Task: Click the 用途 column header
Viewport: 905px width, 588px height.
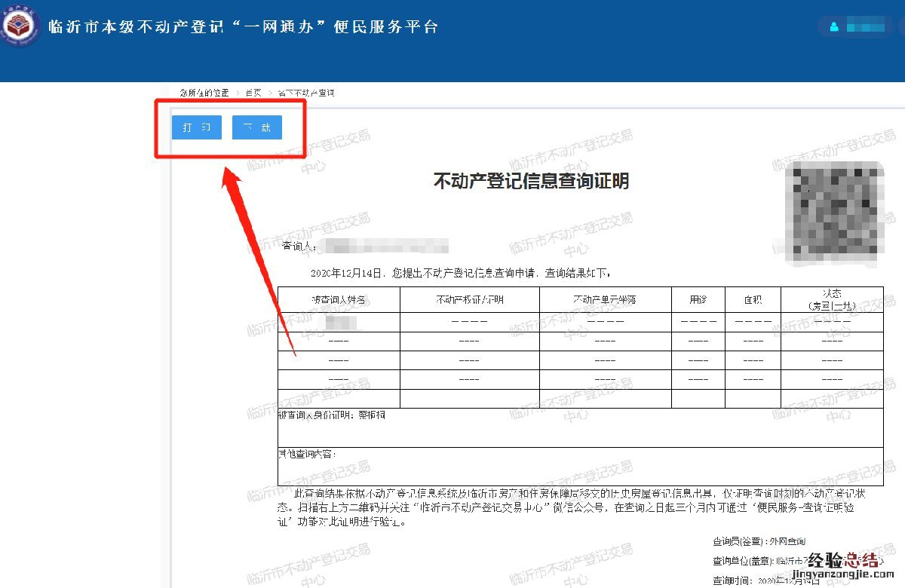Action: (698, 299)
